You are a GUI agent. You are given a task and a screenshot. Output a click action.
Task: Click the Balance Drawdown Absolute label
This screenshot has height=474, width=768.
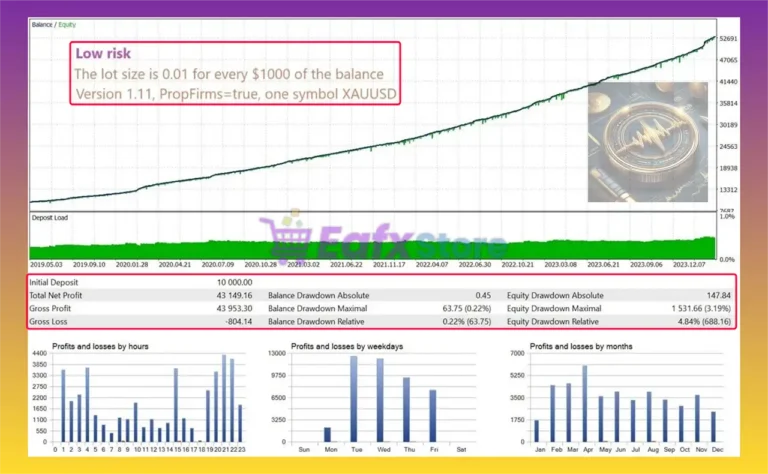tap(318, 295)
